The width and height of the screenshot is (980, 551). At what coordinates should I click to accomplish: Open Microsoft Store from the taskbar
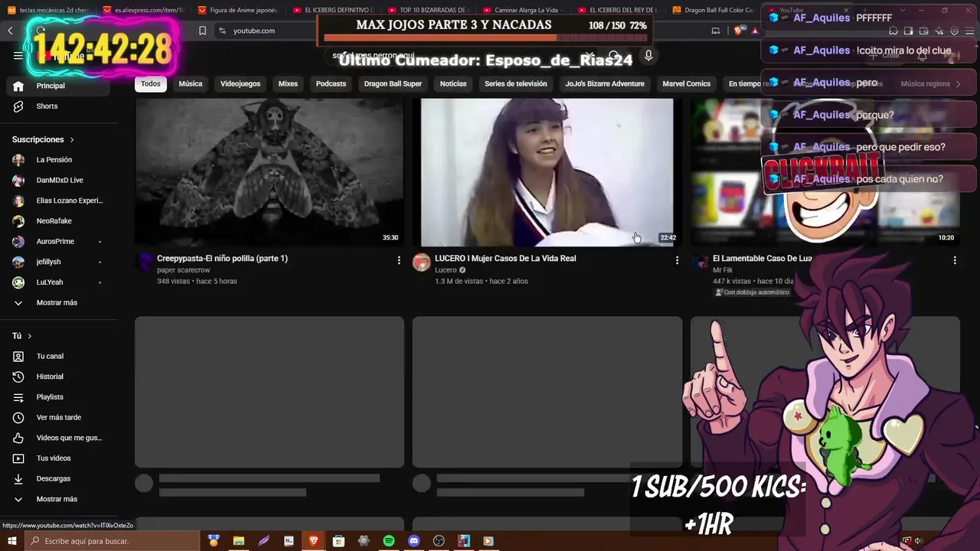[339, 541]
